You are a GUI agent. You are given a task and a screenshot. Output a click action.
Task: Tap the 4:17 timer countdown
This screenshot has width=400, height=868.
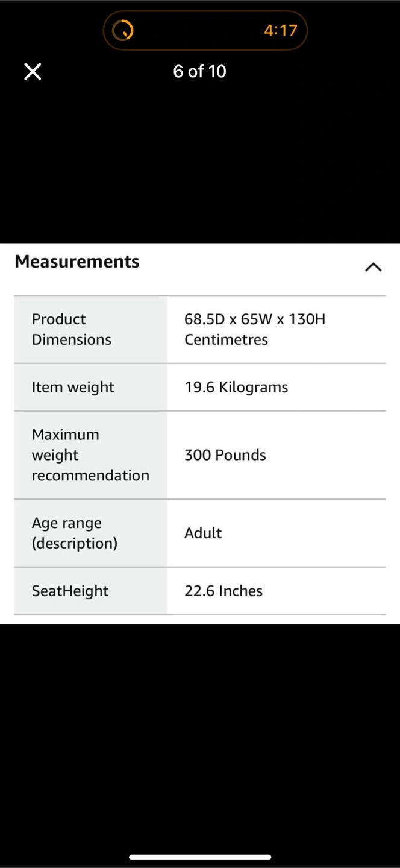click(x=280, y=30)
